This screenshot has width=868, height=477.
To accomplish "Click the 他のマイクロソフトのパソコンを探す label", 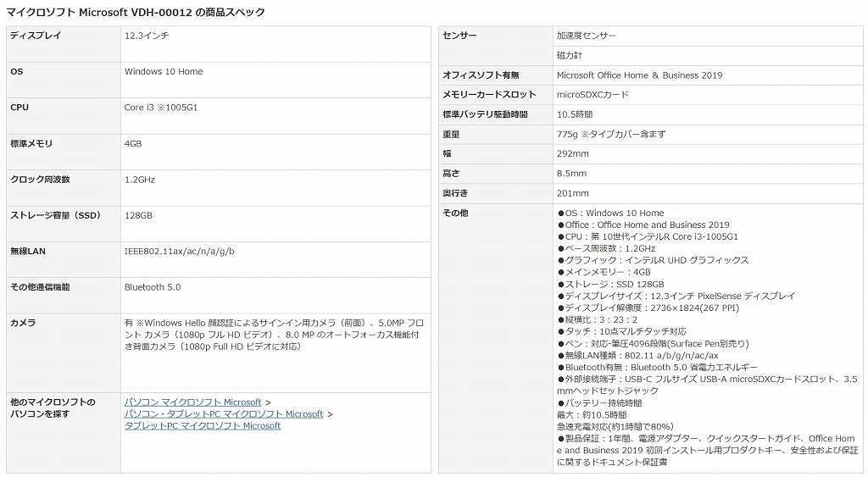I will click(53, 408).
